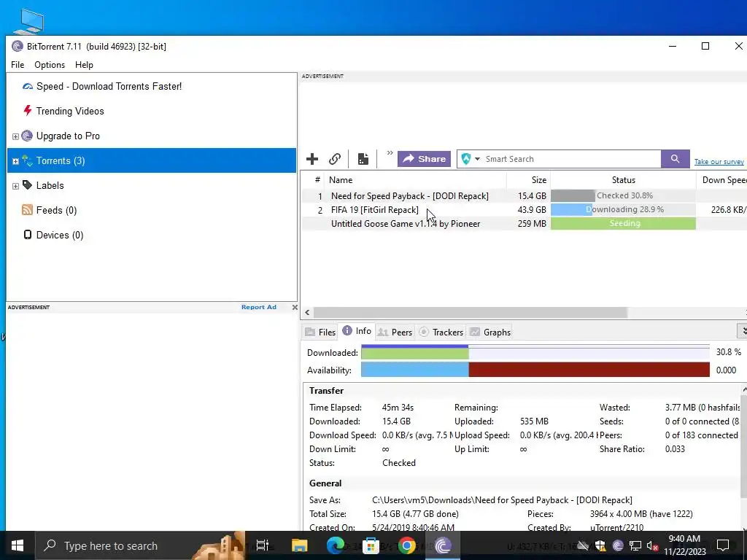The width and height of the screenshot is (747, 560).
Task: Launch Google Chrome from the taskbar
Action: click(407, 545)
